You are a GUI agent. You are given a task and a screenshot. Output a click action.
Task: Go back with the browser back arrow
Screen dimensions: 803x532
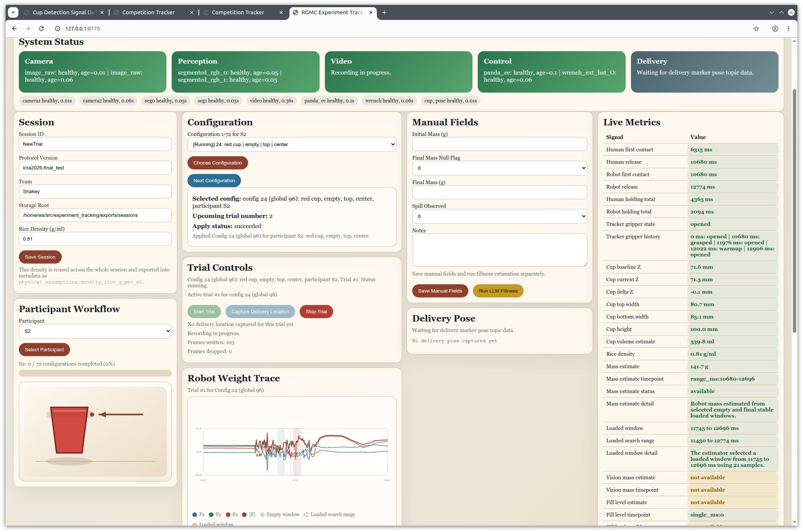click(x=14, y=29)
